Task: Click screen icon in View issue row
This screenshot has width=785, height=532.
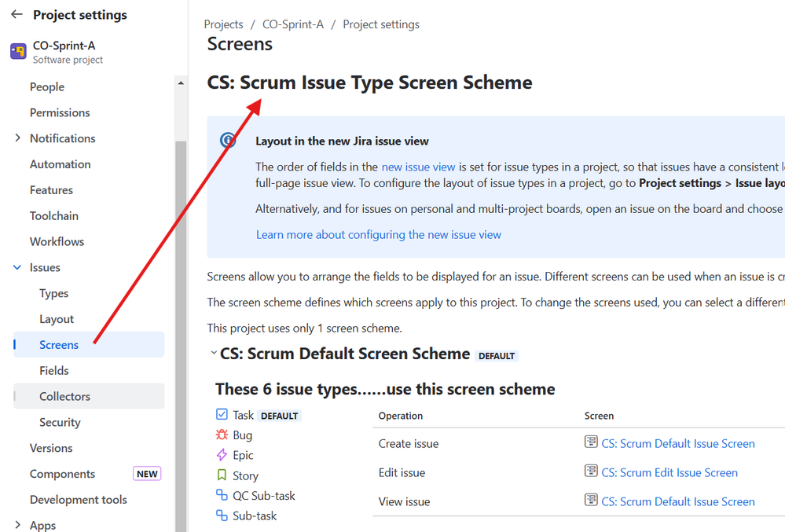Action: point(591,500)
